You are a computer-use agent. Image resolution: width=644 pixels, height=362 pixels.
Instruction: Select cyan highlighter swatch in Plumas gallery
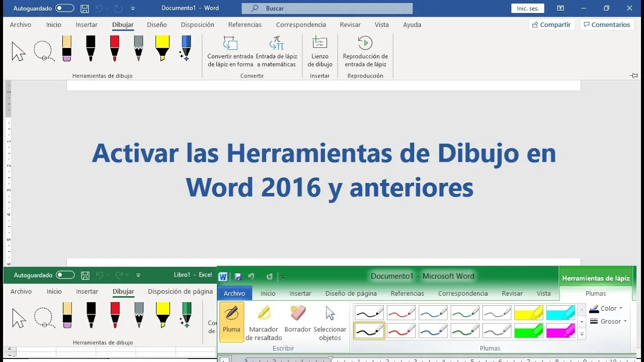click(x=560, y=312)
